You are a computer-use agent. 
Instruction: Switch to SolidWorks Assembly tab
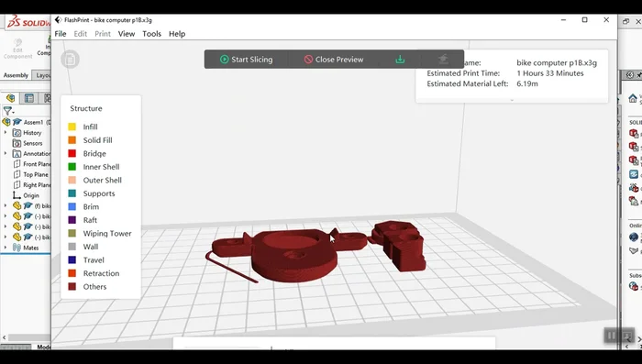(x=16, y=75)
